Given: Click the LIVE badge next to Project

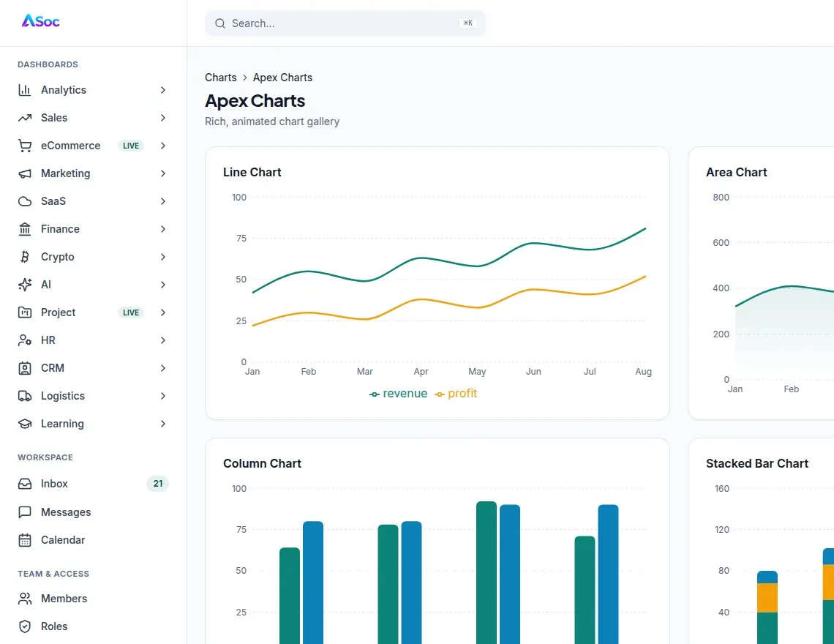Looking at the screenshot, I should click(x=131, y=312).
